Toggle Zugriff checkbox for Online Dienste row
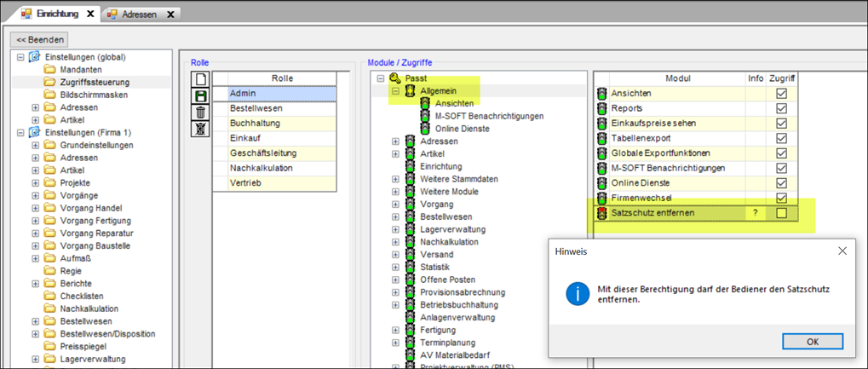The image size is (868, 369). tap(782, 183)
